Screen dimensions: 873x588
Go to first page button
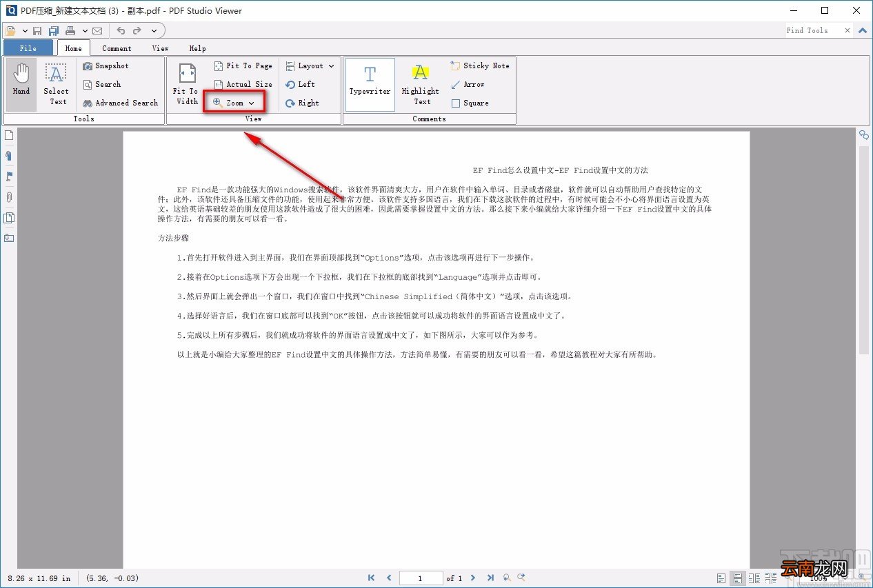click(x=372, y=578)
